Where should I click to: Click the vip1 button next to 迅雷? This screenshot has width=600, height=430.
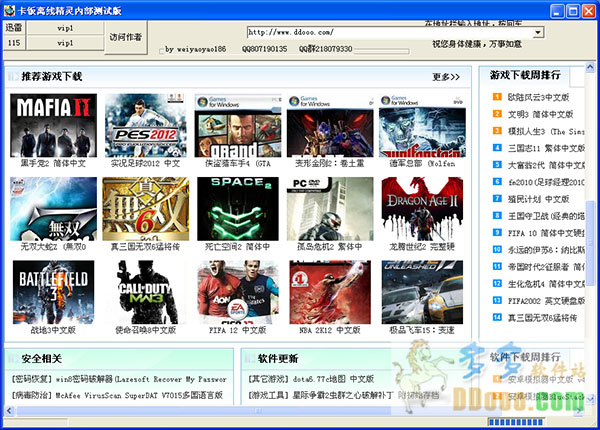[65, 28]
